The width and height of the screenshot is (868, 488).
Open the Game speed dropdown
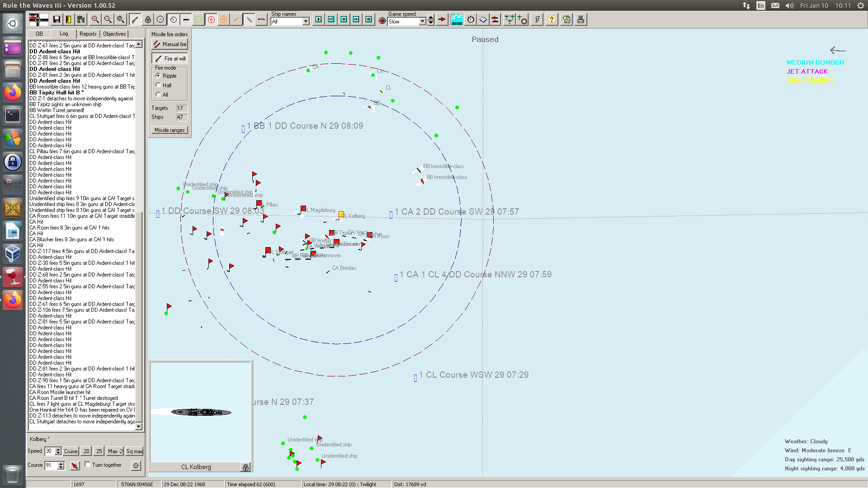click(423, 22)
